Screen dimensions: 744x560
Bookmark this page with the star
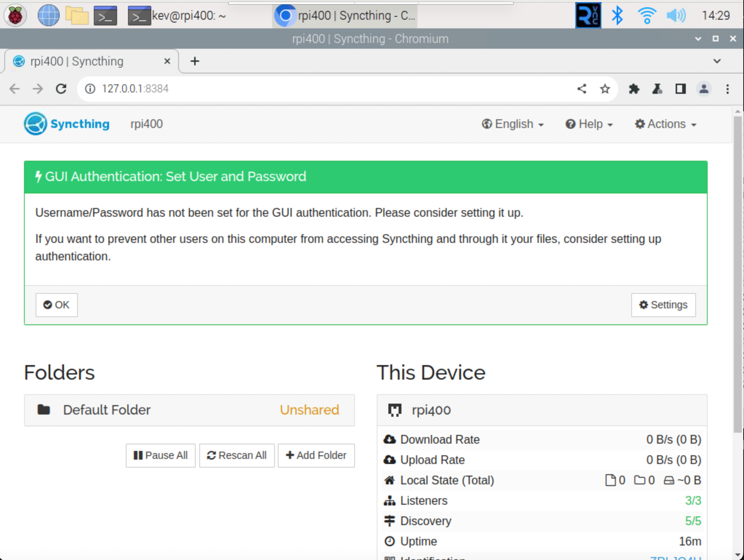pos(605,89)
